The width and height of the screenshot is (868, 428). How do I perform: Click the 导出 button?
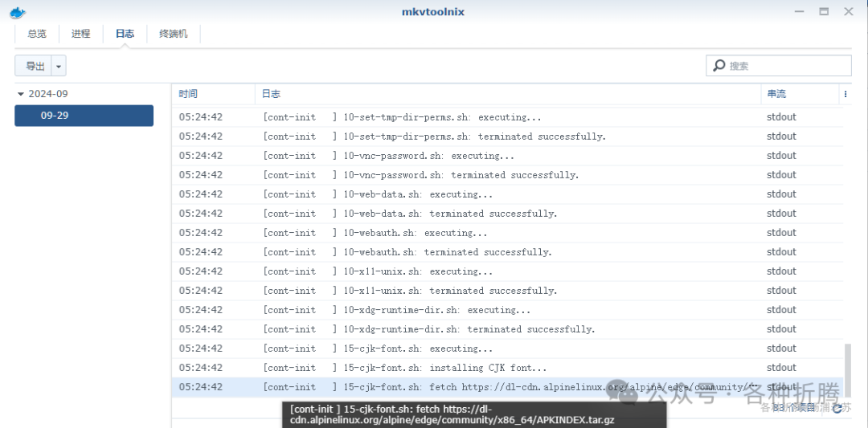(35, 67)
